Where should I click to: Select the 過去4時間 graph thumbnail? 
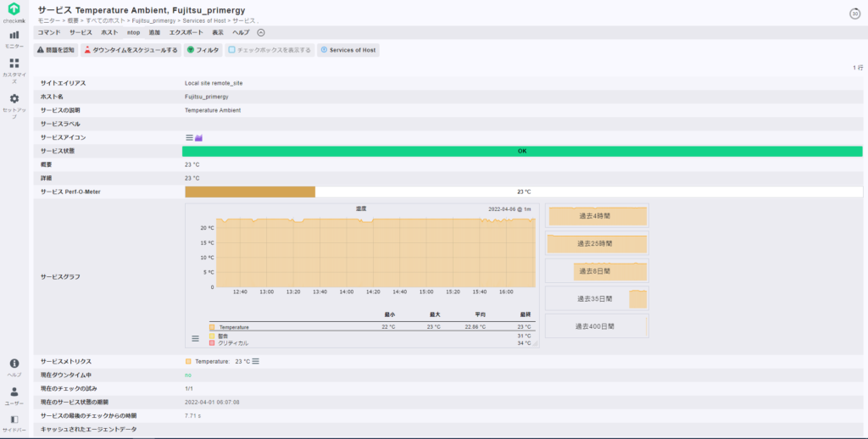(597, 215)
